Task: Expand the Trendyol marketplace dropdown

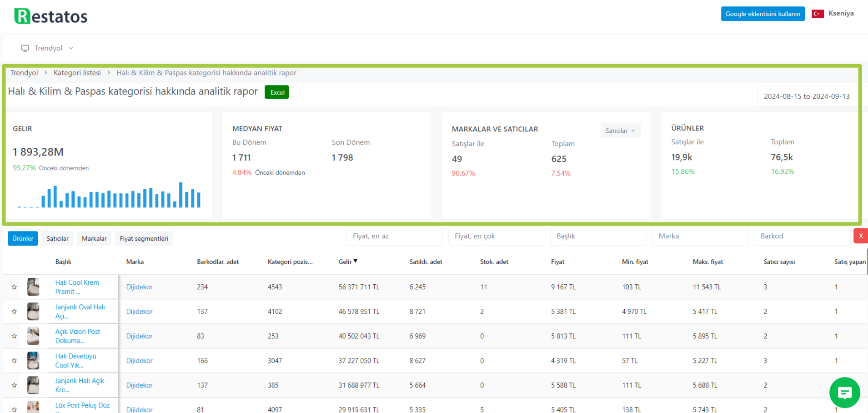Action: 47,48
